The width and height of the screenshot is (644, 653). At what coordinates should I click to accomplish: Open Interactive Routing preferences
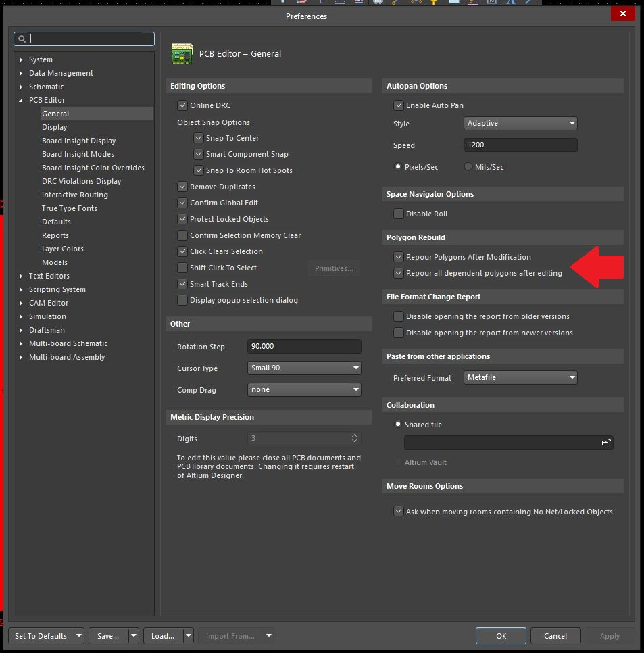coord(75,195)
